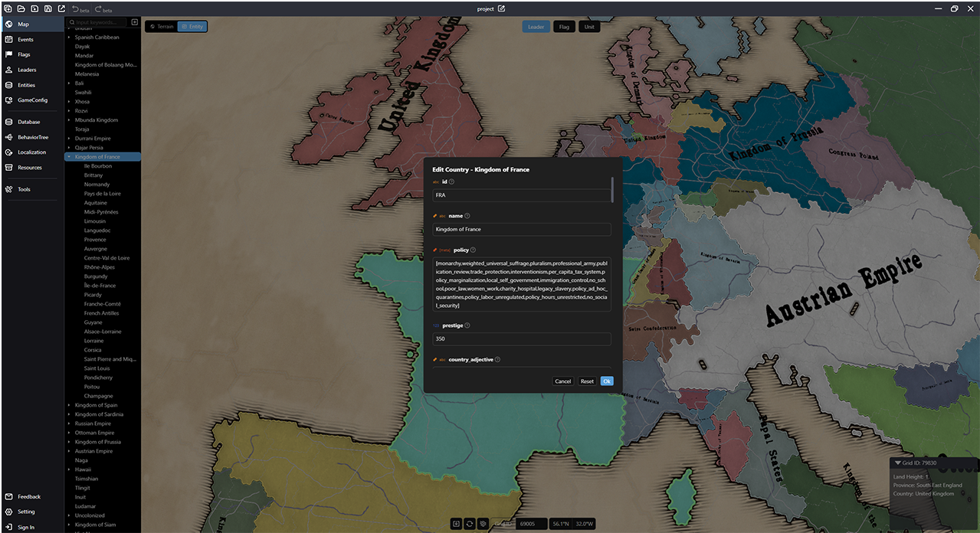Click the export icon beside the save icons
Image resolution: width=980 pixels, height=533 pixels.
coord(61,8)
